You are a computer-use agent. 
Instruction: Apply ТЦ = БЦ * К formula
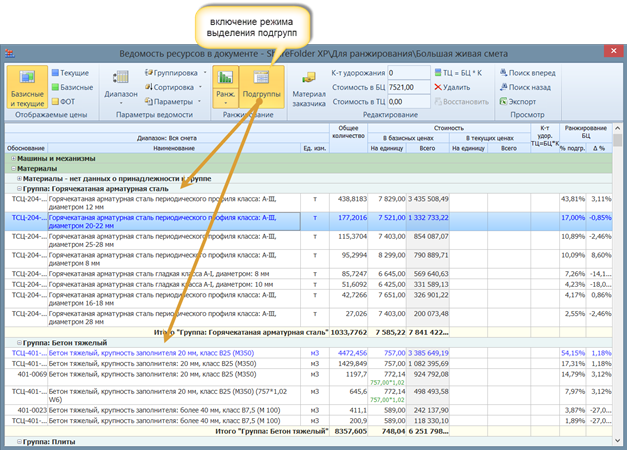(458, 72)
